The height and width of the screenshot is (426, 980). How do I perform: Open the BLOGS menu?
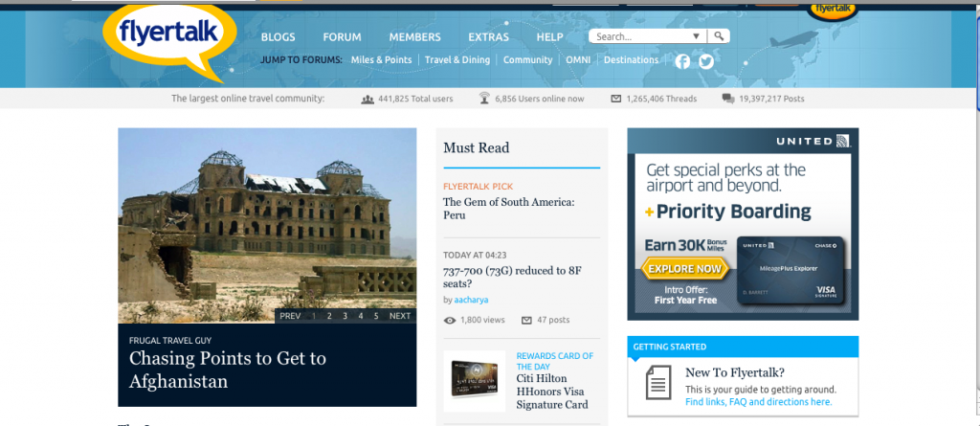pos(278,37)
